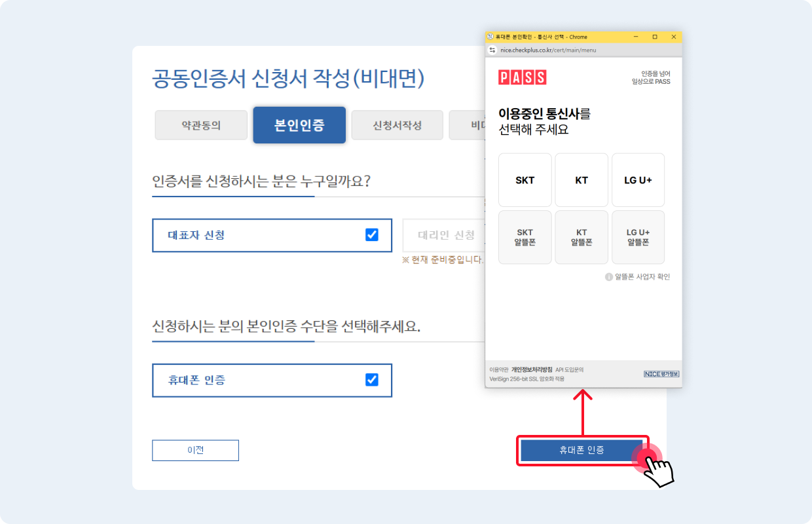Select LG U+ as your carrier
This screenshot has height=524, width=812.
(638, 179)
